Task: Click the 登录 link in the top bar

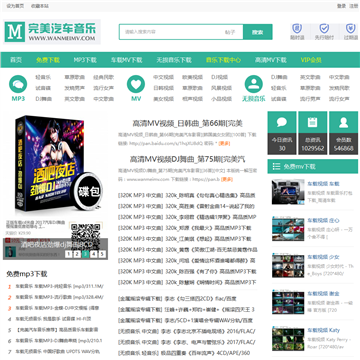Action: pos(341,6)
